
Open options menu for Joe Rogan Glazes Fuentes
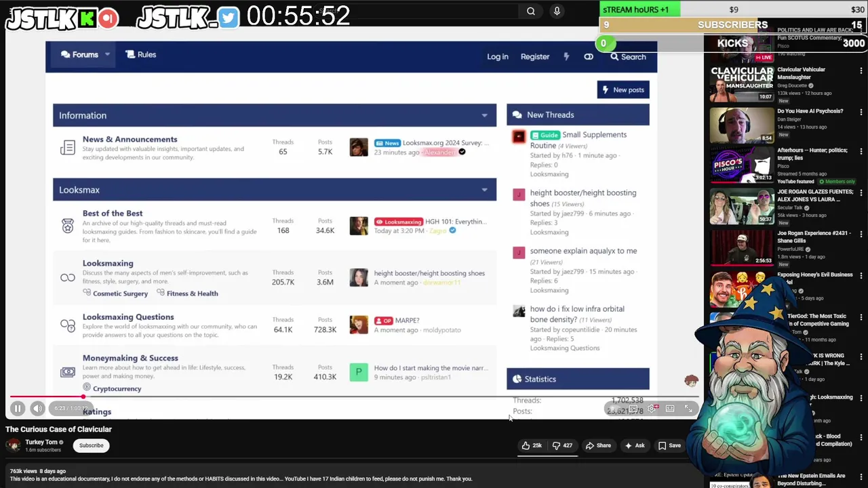(861, 192)
